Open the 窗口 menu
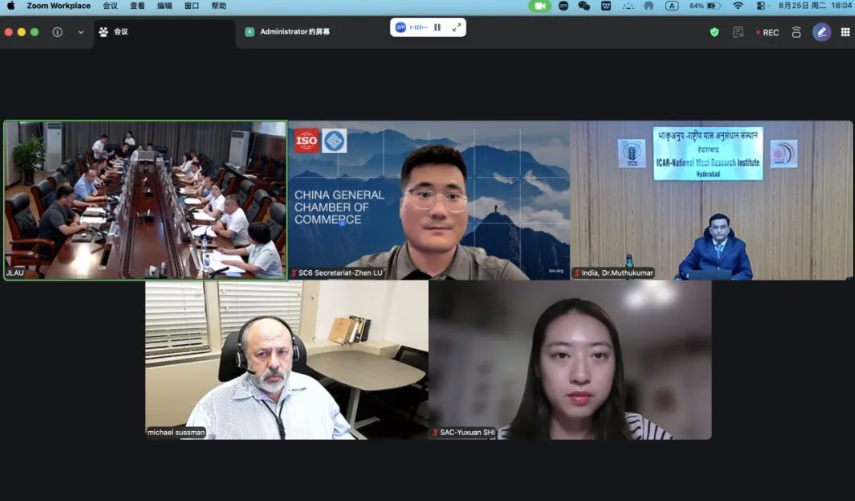 (191, 6)
